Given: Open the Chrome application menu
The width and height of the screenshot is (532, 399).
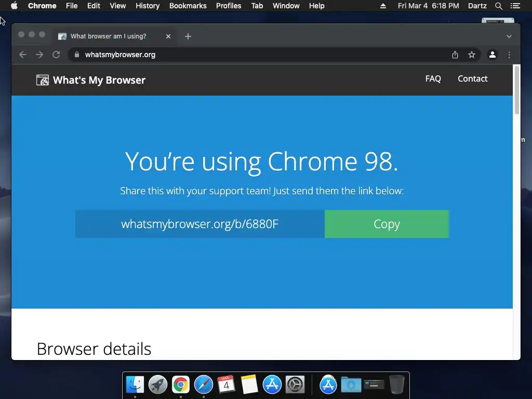Looking at the screenshot, I should click(x=42, y=6).
